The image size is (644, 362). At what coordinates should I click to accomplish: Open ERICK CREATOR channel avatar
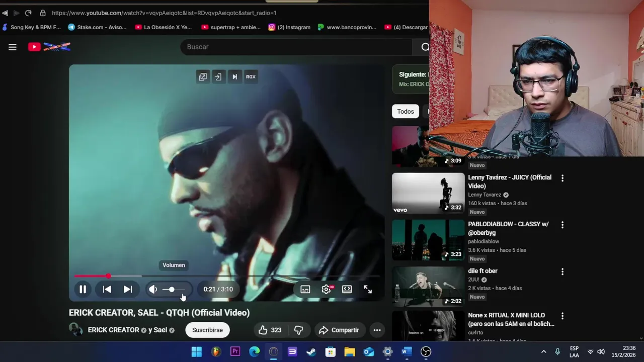coord(76,330)
